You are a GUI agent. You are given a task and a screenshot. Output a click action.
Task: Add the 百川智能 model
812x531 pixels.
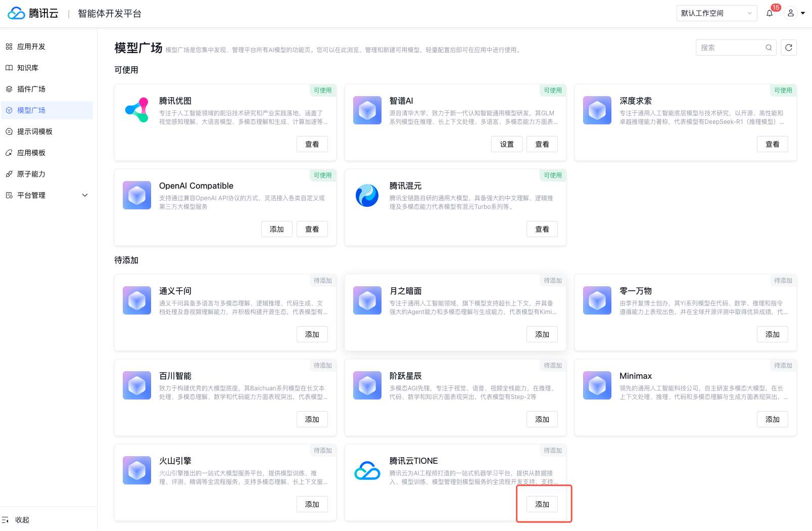point(312,419)
